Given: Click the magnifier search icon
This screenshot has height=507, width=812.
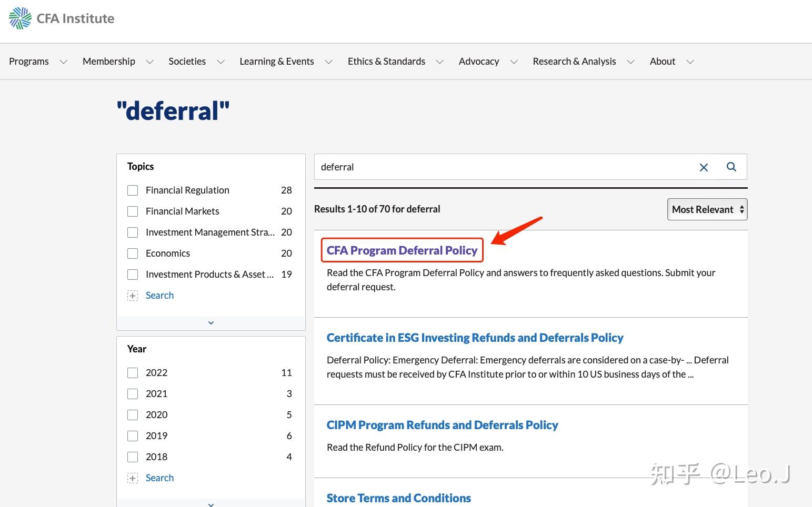Looking at the screenshot, I should (x=731, y=167).
